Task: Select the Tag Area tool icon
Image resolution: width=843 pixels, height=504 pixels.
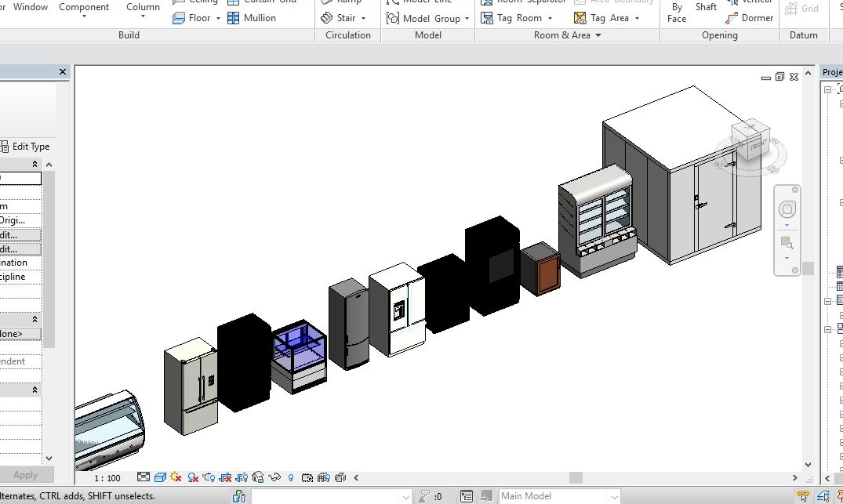Action: click(x=580, y=18)
